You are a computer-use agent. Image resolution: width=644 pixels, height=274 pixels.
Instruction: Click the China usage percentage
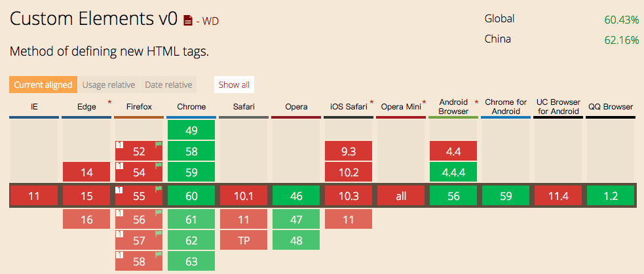coord(621,40)
